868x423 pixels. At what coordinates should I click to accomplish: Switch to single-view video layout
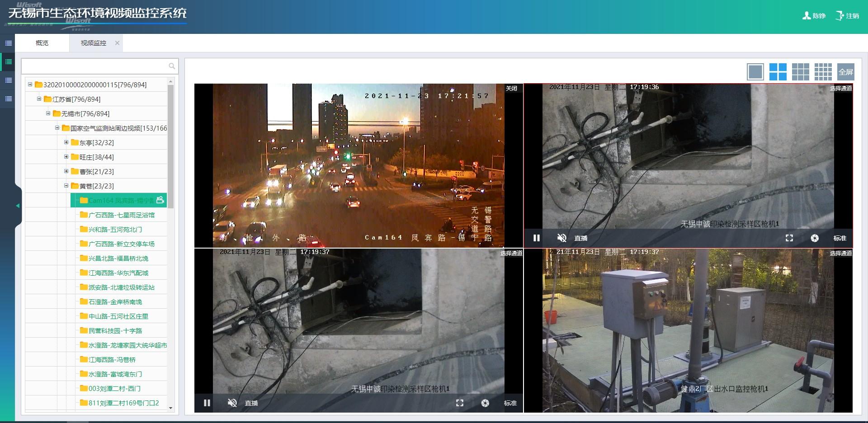[755, 72]
